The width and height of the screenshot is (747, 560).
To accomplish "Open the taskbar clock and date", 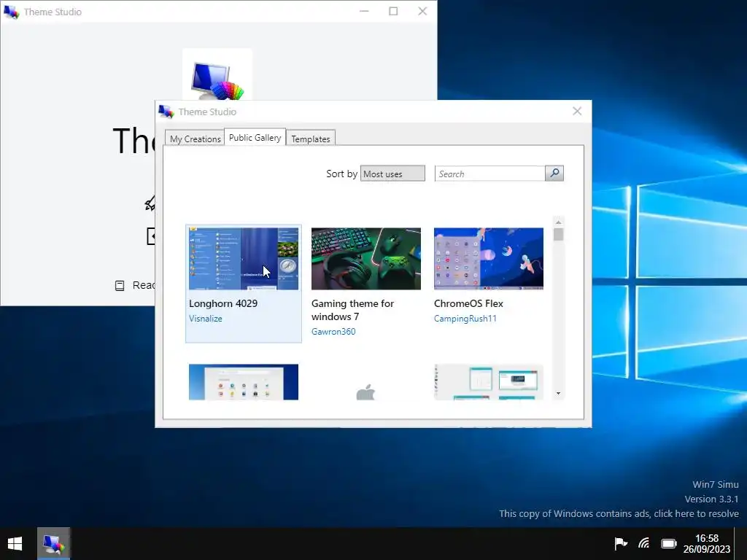I will (x=706, y=544).
